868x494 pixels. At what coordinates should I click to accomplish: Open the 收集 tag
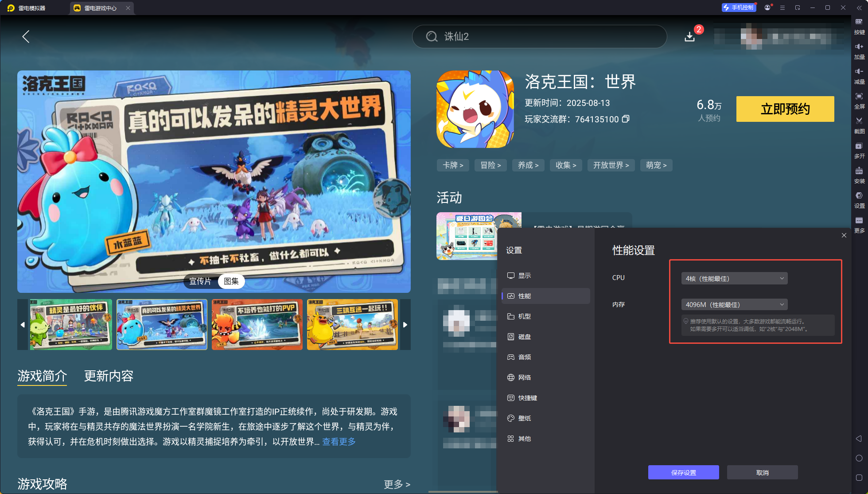tap(566, 165)
